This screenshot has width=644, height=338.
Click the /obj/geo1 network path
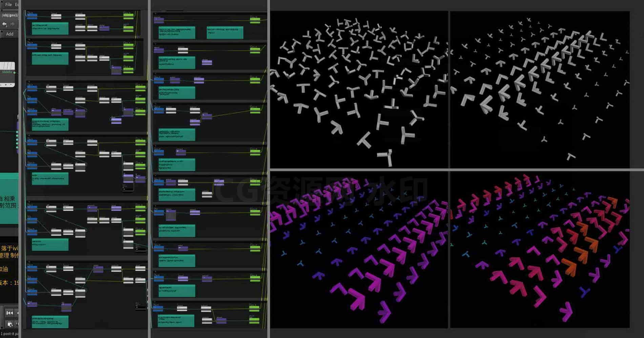tap(9, 15)
